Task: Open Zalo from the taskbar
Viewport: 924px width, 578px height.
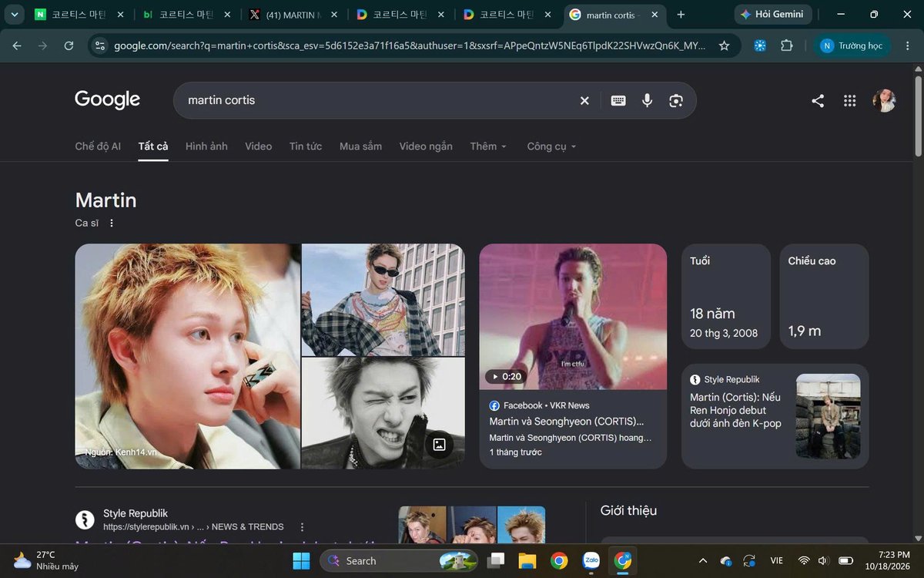Action: tap(591, 560)
